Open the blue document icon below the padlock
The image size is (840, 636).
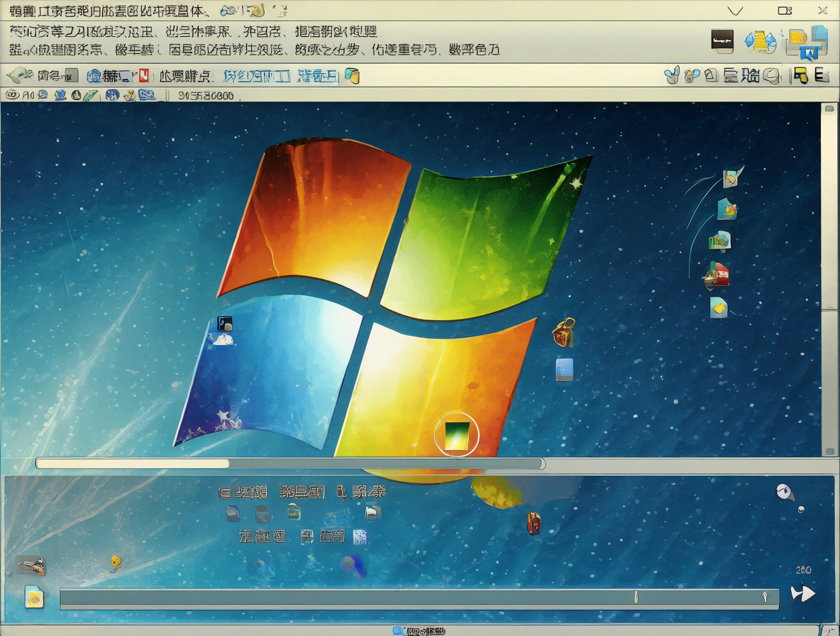(564, 370)
